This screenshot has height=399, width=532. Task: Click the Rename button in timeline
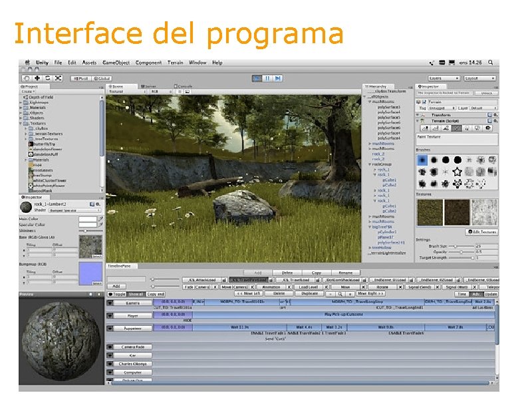[345, 273]
